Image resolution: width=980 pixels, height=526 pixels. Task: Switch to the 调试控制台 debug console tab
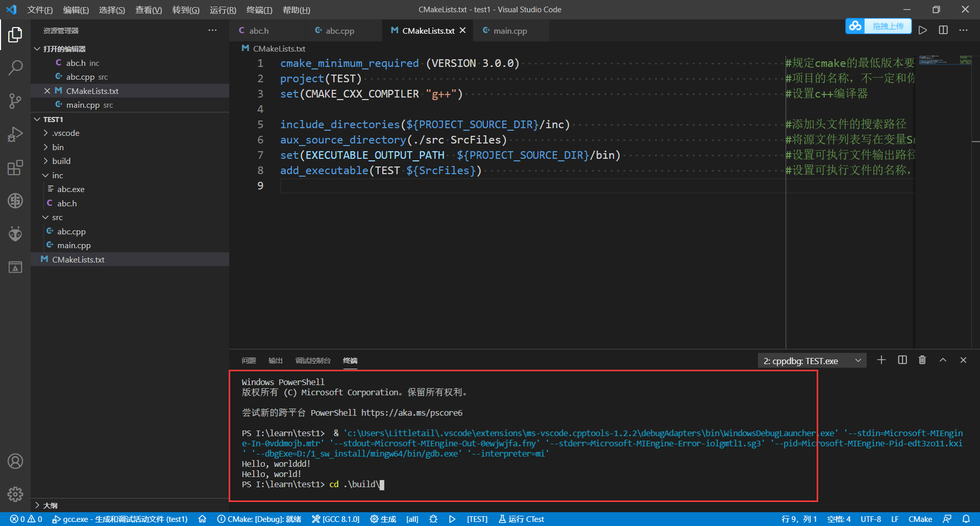pos(313,361)
